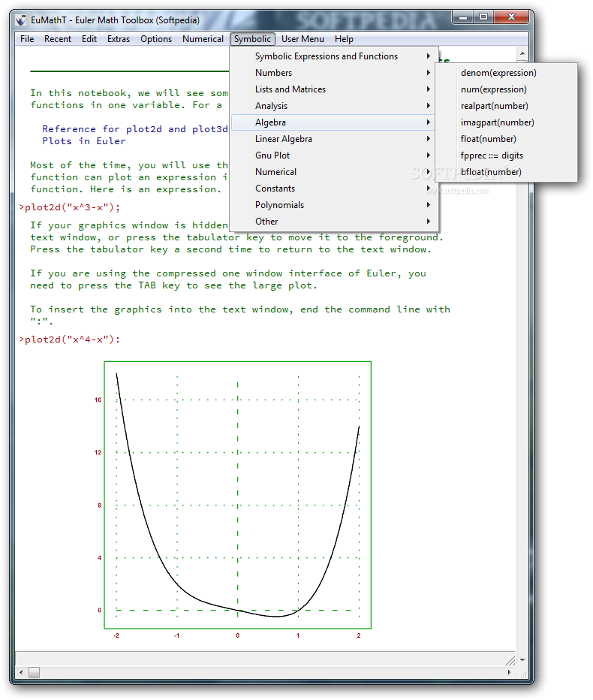
Task: Open the Recent menu
Action: click(58, 39)
